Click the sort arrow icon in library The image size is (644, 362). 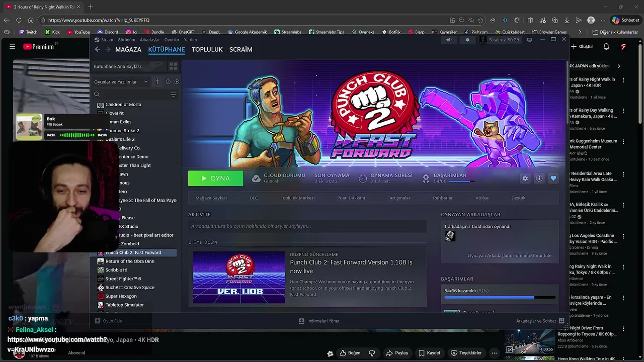click(x=157, y=82)
